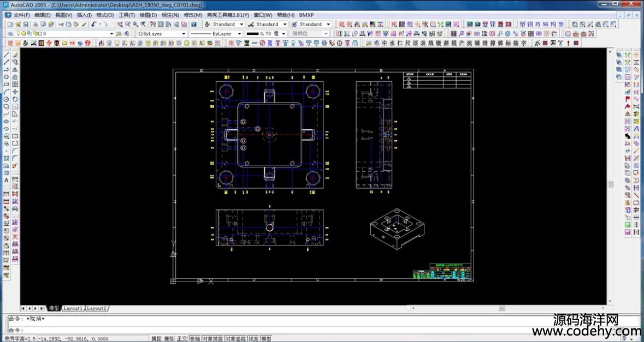Click the 弹 character toolbar icon
Image resolution: width=644 pixels, height=342 pixels.
point(501,43)
